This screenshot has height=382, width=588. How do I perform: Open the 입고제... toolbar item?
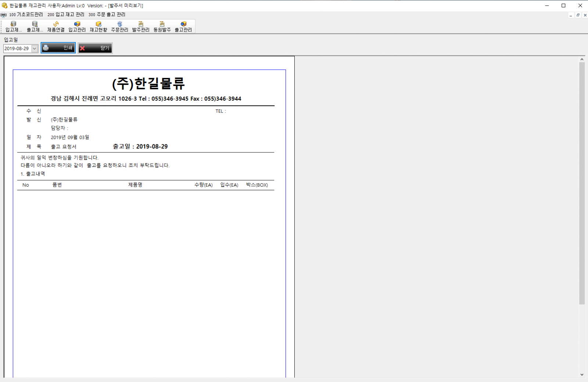pos(14,26)
